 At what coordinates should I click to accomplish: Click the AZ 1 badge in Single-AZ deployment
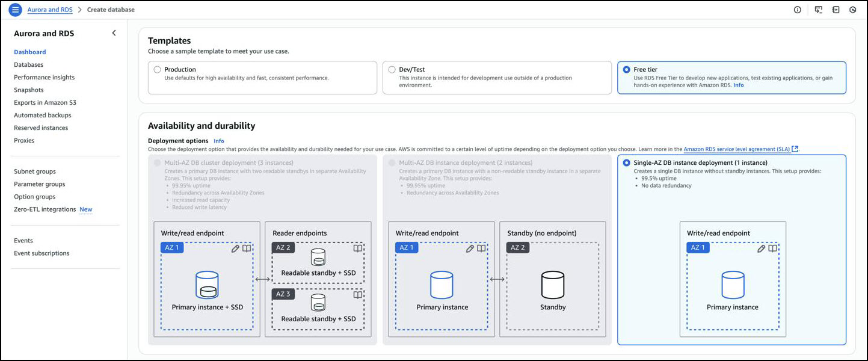coord(698,247)
